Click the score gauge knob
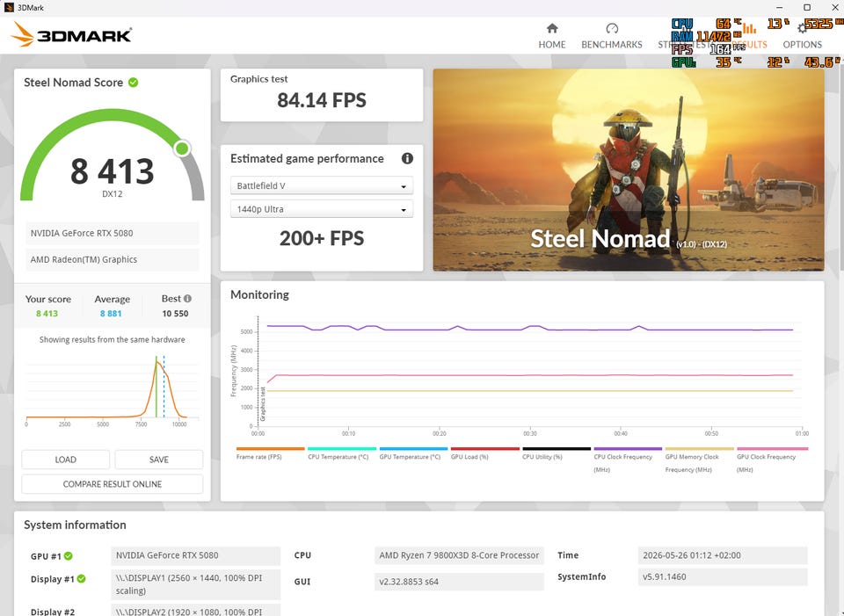 [x=182, y=148]
